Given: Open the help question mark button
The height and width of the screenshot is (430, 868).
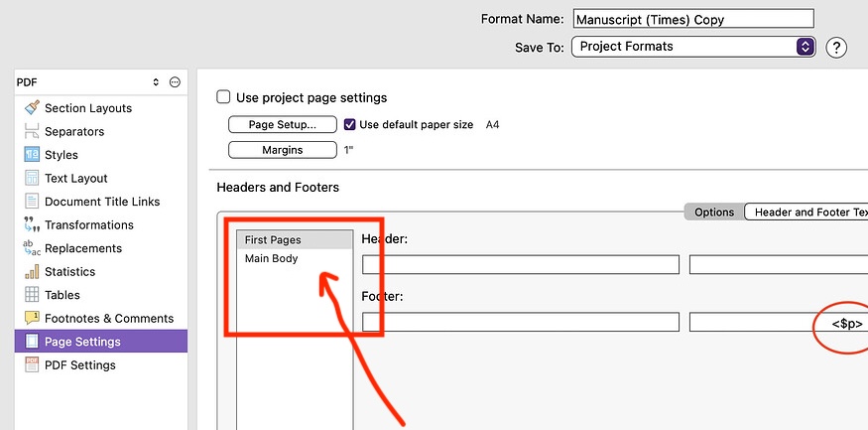Looking at the screenshot, I should (x=835, y=47).
